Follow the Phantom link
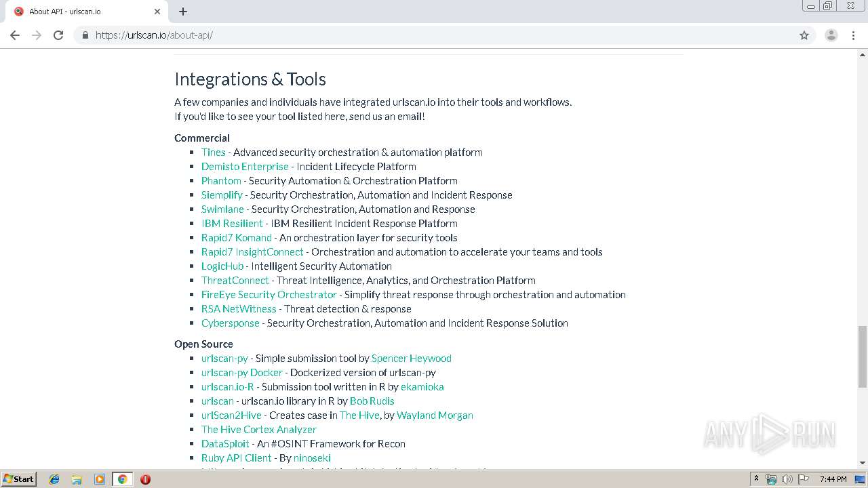 221,181
